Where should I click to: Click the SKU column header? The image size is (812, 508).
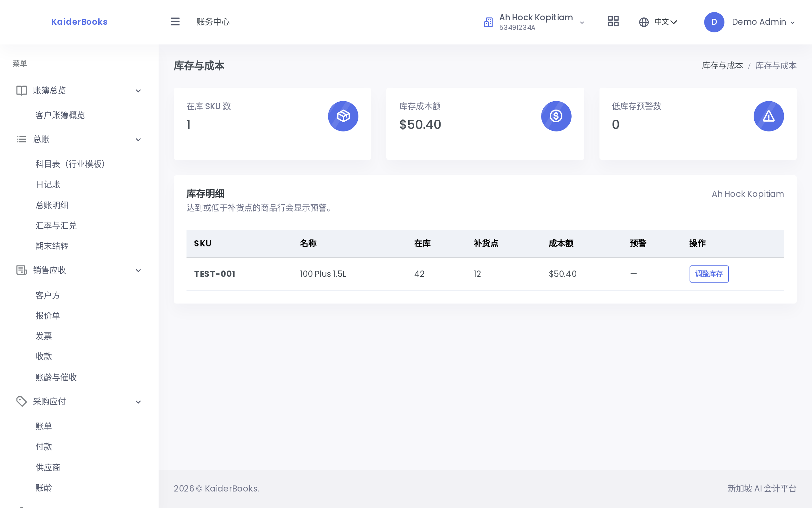203,244
